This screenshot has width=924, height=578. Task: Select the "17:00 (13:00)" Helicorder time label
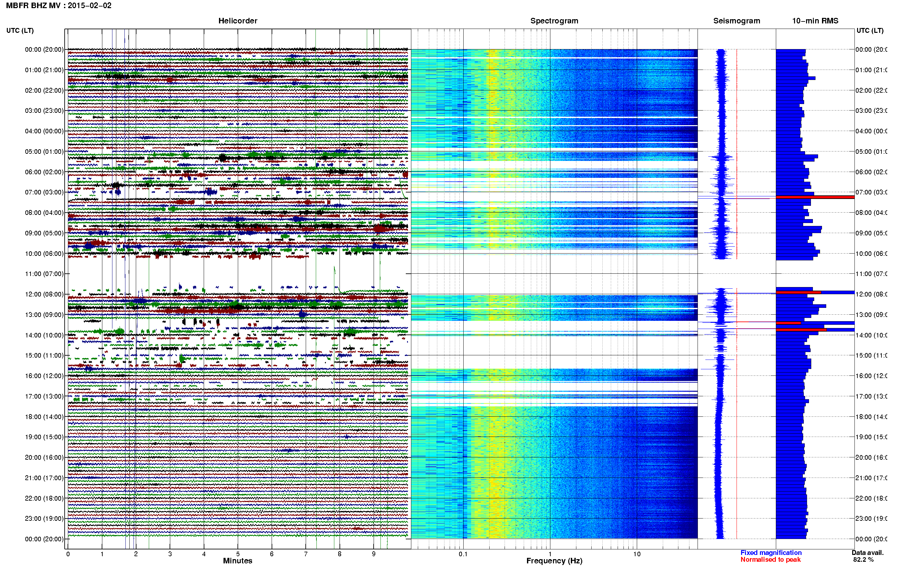[x=44, y=396]
